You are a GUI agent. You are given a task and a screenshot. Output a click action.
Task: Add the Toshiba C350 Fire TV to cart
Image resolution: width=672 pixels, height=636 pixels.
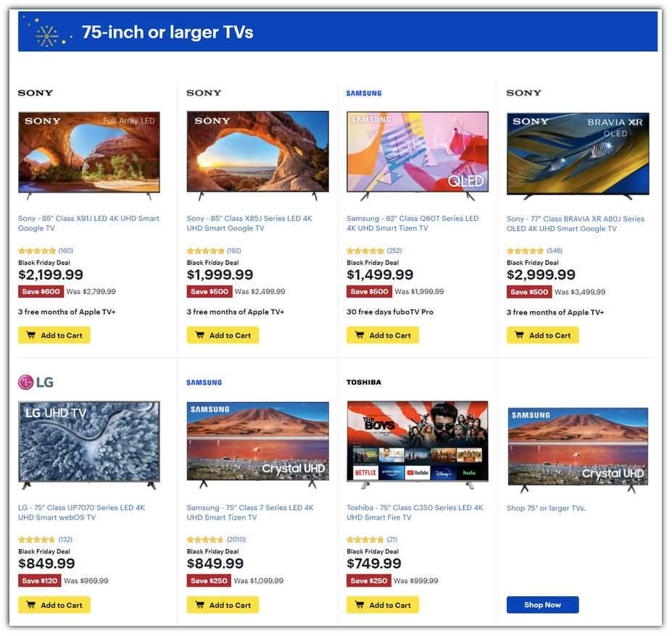coord(383,605)
